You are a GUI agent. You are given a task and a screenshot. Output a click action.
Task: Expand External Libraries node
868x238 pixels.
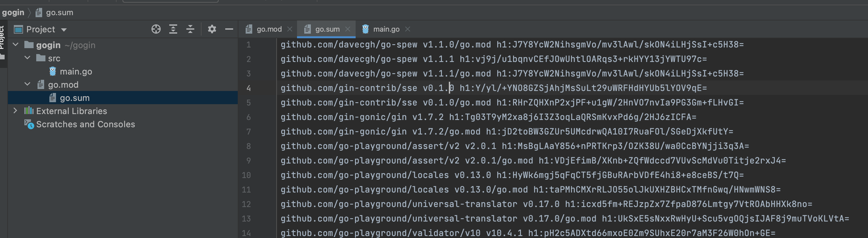pos(15,111)
